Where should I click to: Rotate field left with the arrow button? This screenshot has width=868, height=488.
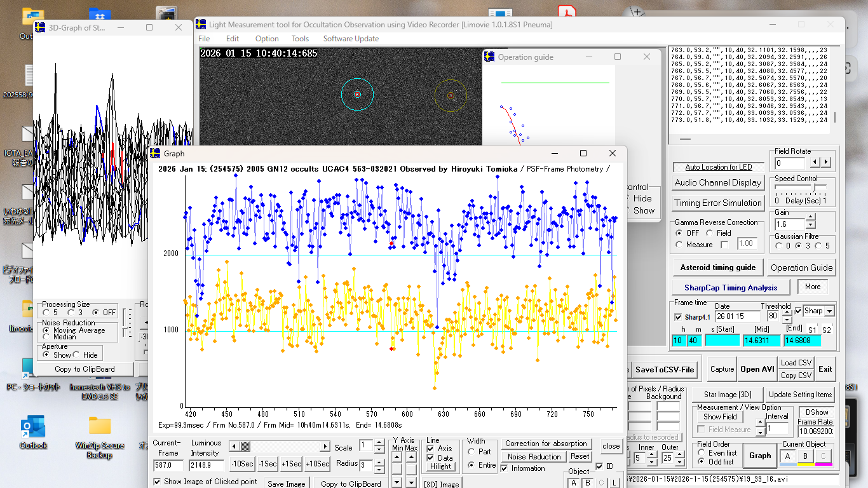817,163
